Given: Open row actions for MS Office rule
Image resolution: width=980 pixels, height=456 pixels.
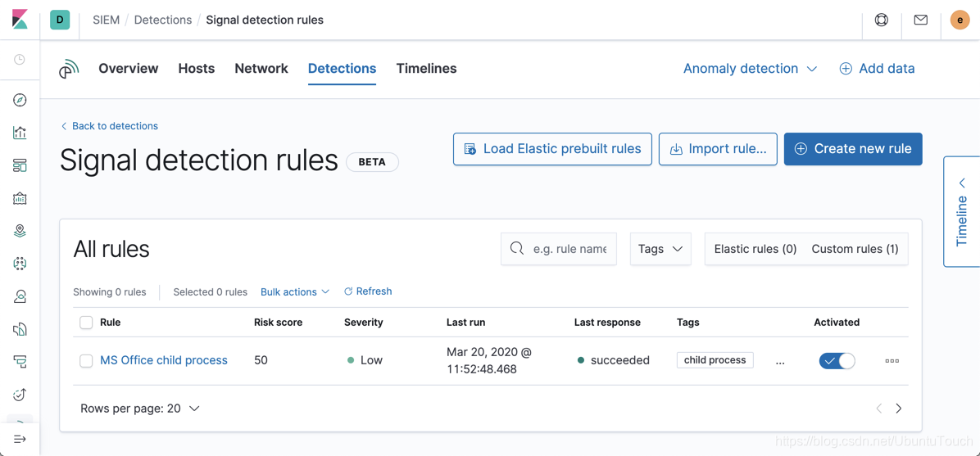Looking at the screenshot, I should (892, 360).
